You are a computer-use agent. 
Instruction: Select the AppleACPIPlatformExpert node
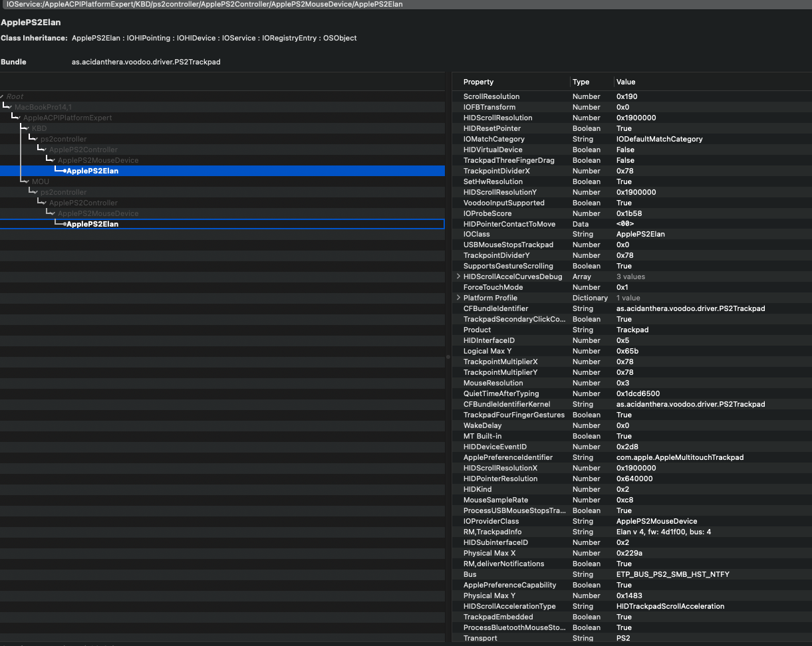coord(67,117)
